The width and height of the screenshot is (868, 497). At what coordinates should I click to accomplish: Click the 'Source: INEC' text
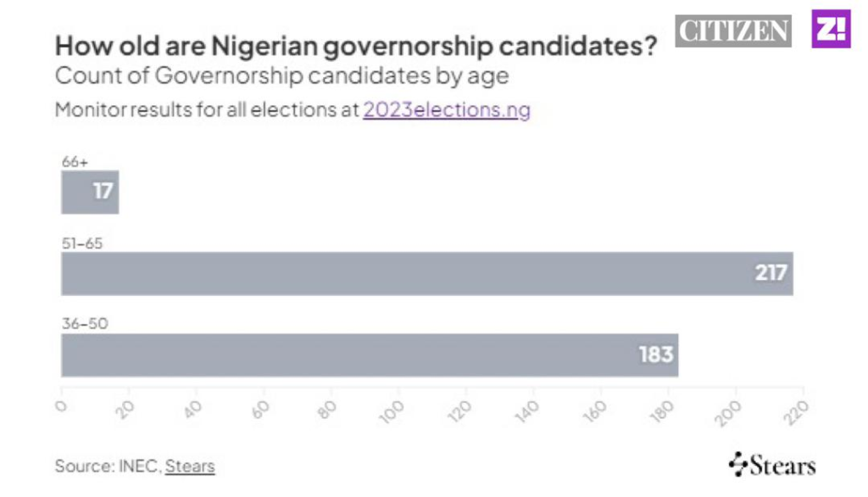click(x=107, y=466)
